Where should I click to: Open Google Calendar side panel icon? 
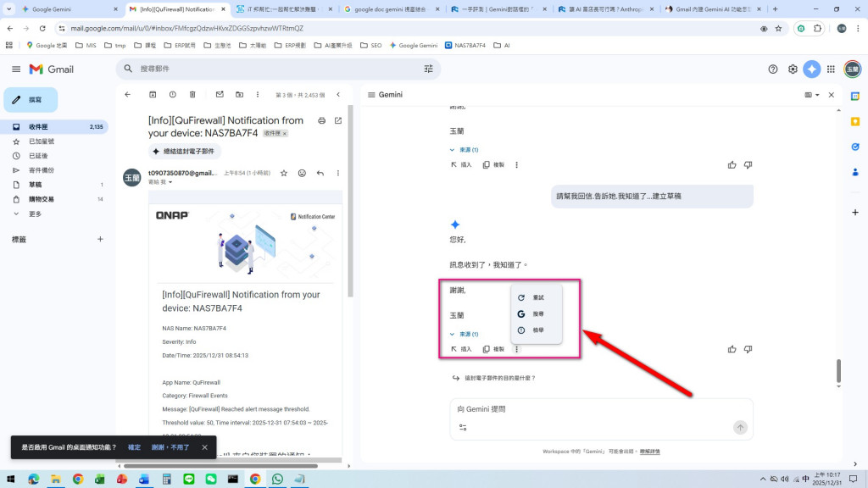pos(855,97)
